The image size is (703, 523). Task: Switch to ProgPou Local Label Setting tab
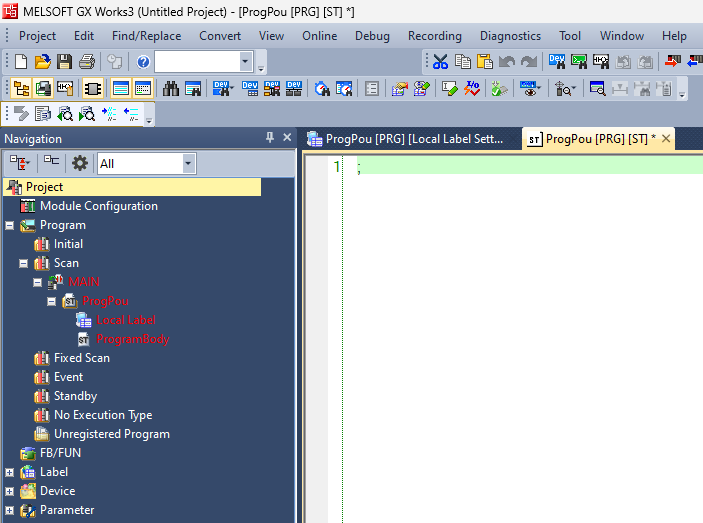pyautogui.click(x=408, y=139)
